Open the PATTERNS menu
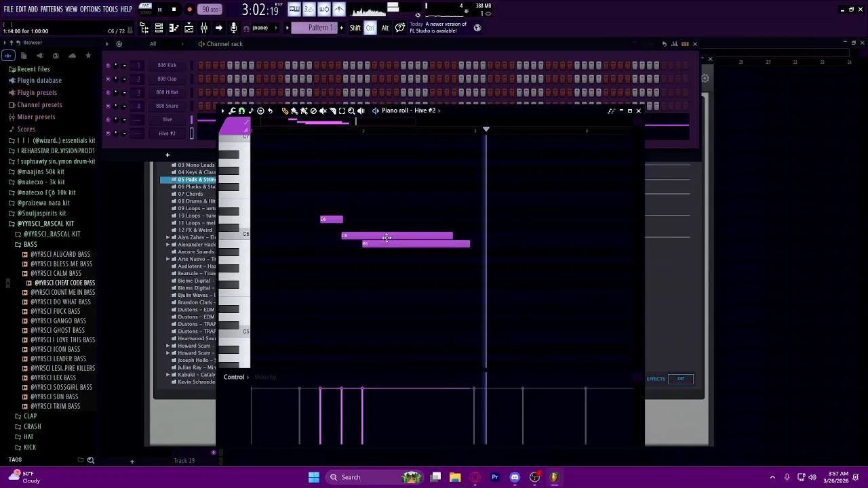Viewport: 868px width, 488px height. coord(52,9)
